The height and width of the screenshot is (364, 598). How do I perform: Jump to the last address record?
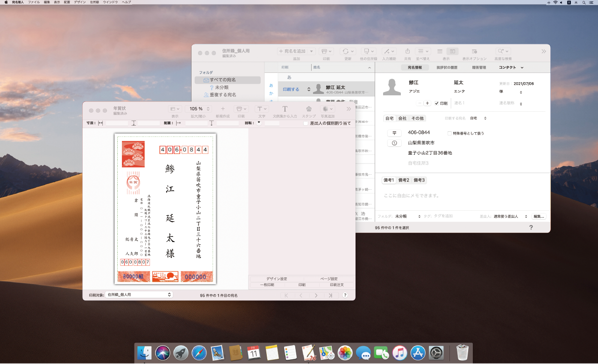[331, 295]
